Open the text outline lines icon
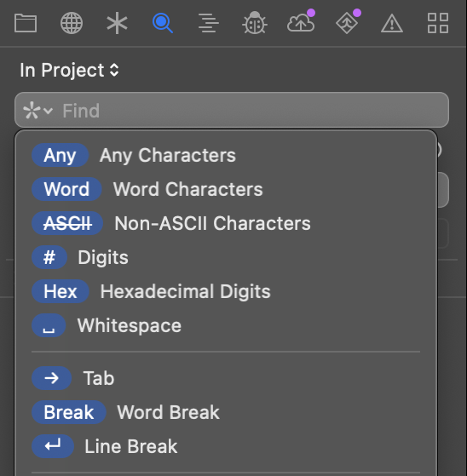The width and height of the screenshot is (467, 476). coord(209,23)
